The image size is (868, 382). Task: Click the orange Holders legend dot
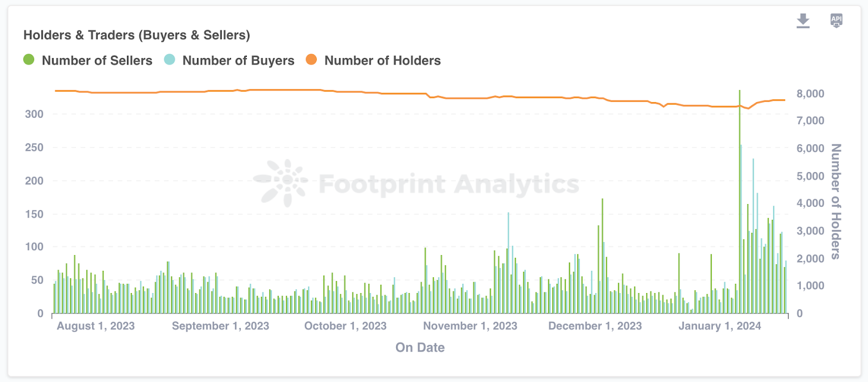[x=311, y=60]
